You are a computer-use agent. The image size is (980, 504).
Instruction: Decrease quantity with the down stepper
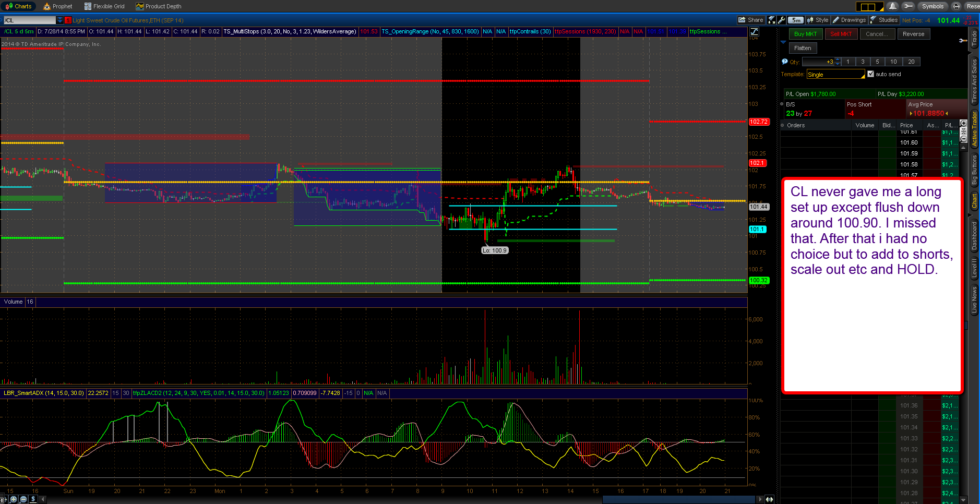pos(838,64)
